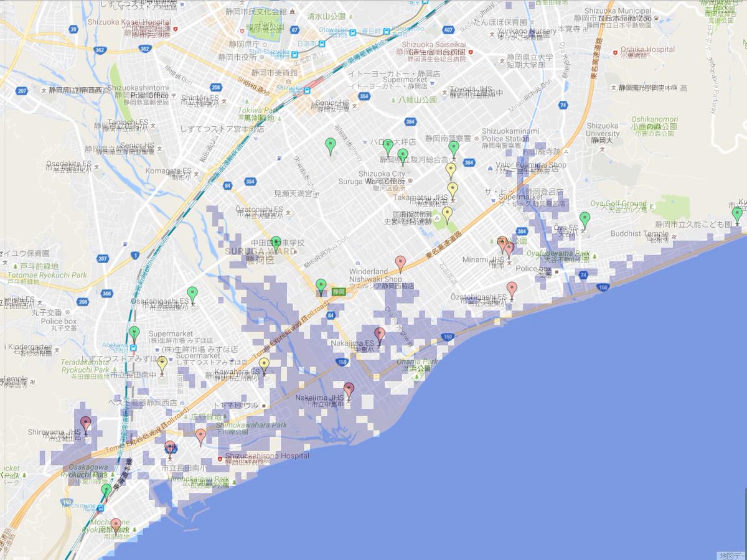
Task: Select the green marker east of Buddhist Temple
Action: click(x=737, y=215)
